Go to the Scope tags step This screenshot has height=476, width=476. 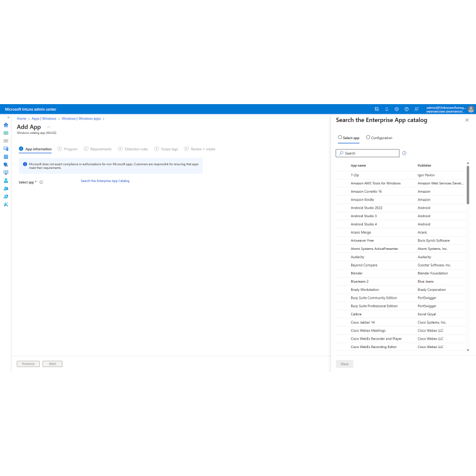[166, 149]
